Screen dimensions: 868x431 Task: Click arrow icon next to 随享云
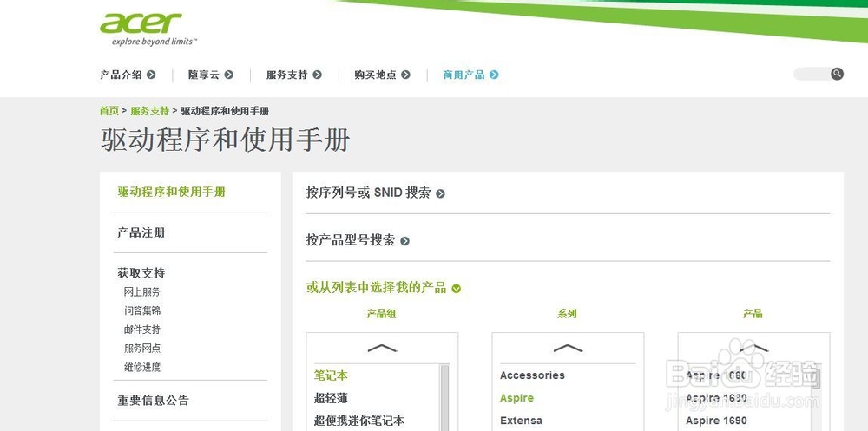228,75
